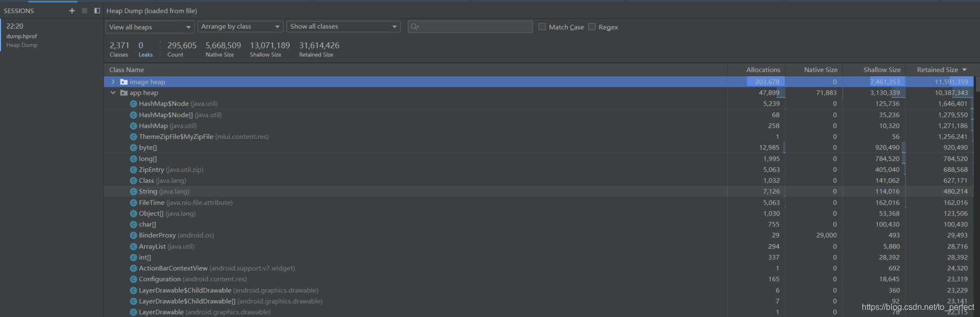This screenshot has width=980, height=317.
Task: Click class icon next to LayerDrawable$ChildDrawable[]
Action: [x=133, y=301]
